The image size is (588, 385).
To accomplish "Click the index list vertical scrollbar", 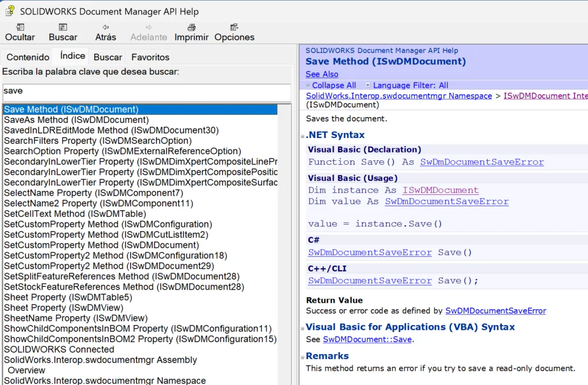I will pos(285,245).
